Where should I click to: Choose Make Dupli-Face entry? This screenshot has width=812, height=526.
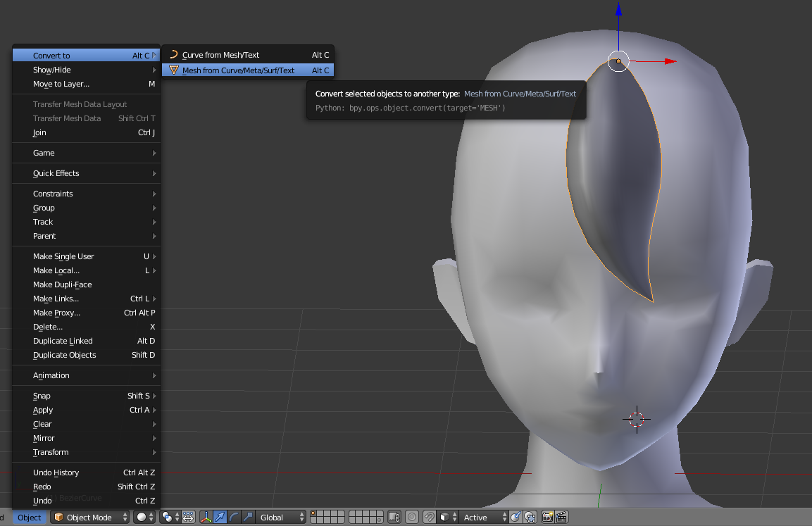pyautogui.click(x=86, y=284)
